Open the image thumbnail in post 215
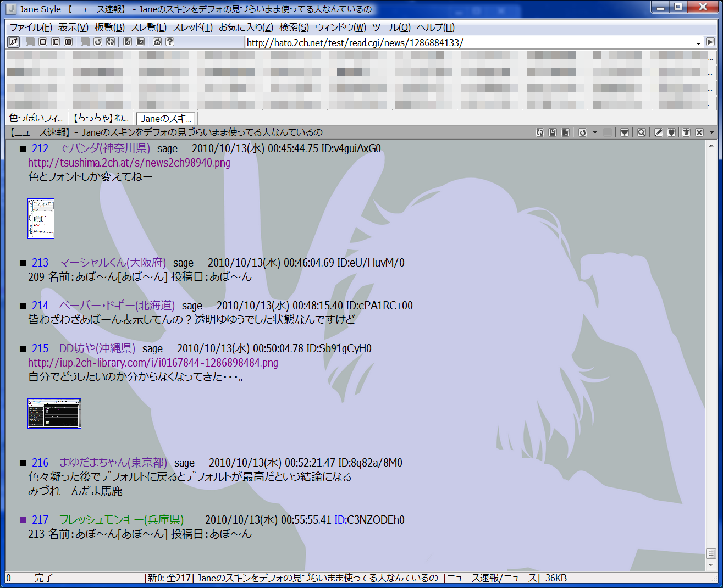723x588 pixels. tap(54, 413)
